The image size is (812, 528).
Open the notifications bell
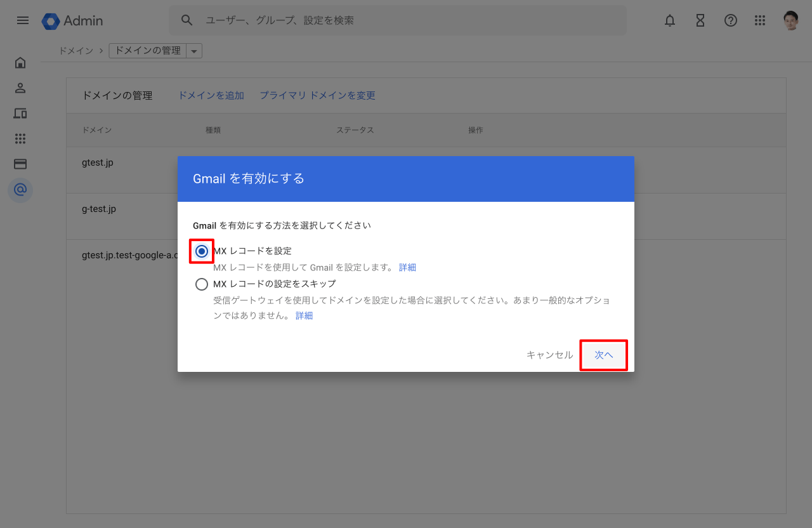pos(670,20)
